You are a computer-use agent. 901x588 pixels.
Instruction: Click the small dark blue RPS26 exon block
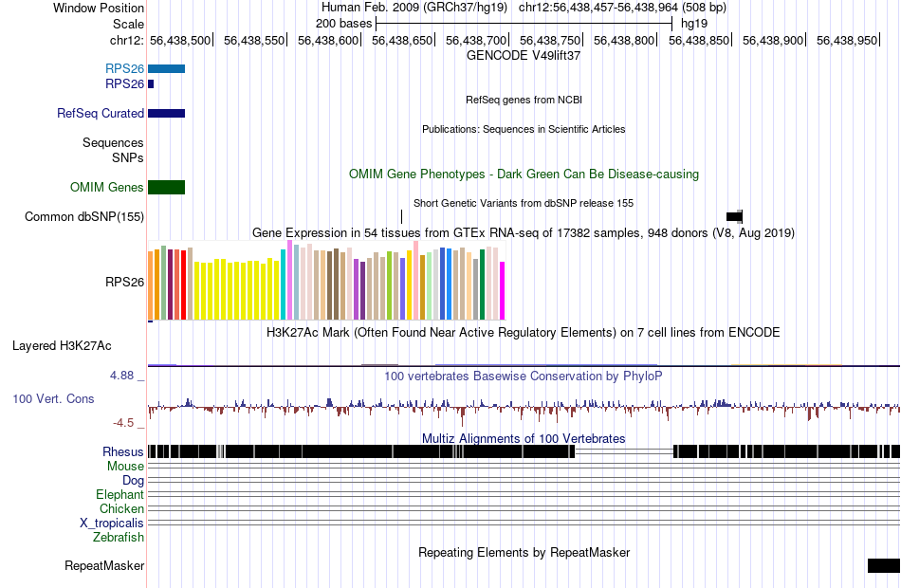pyautogui.click(x=151, y=83)
